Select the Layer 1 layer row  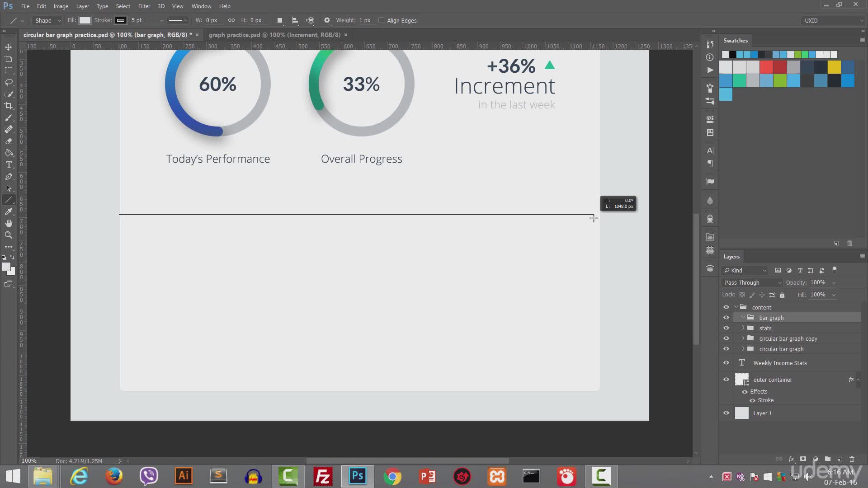pos(791,413)
